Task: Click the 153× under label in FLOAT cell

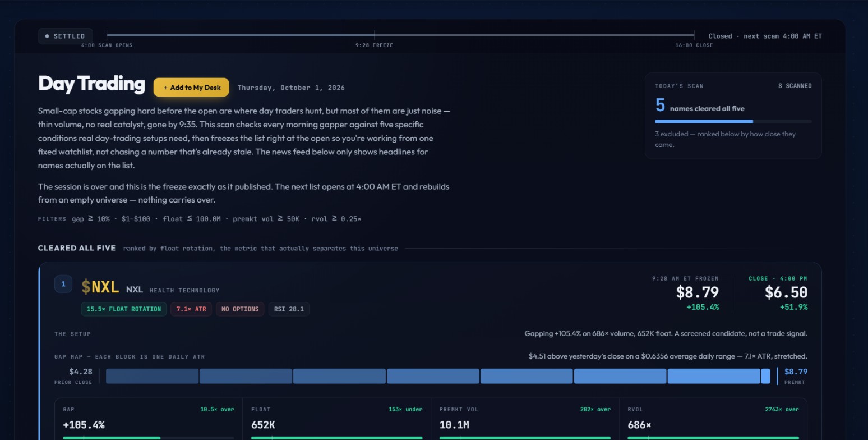Action: point(405,409)
